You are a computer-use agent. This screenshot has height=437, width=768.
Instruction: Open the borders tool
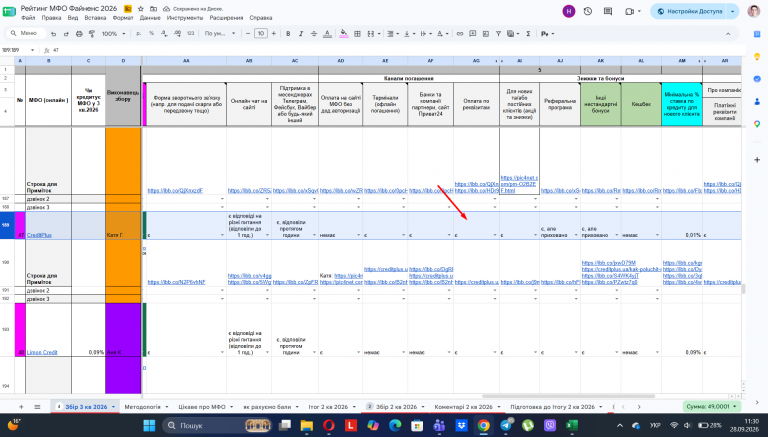(x=358, y=34)
